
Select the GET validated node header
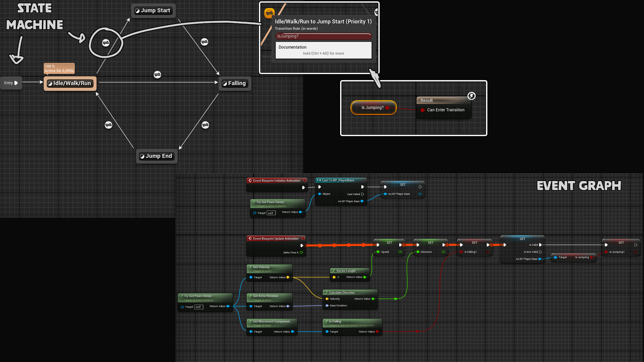coord(522,239)
